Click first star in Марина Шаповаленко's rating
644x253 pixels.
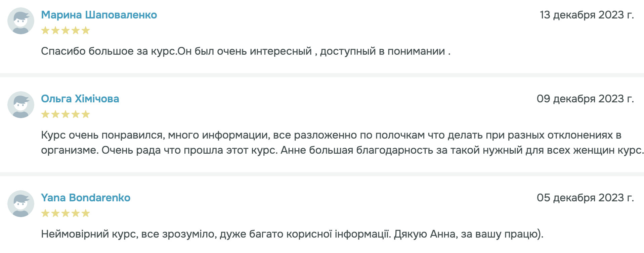[x=45, y=31]
